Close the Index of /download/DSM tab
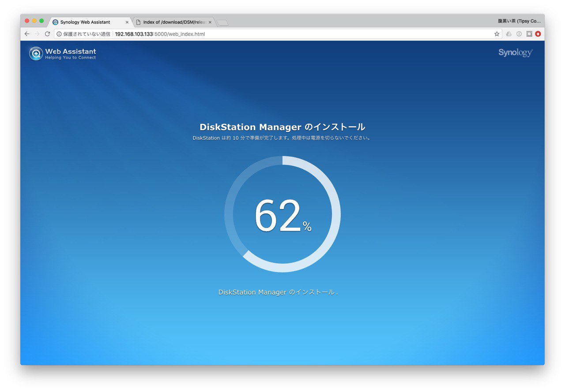The height and width of the screenshot is (392, 565). coord(210,22)
